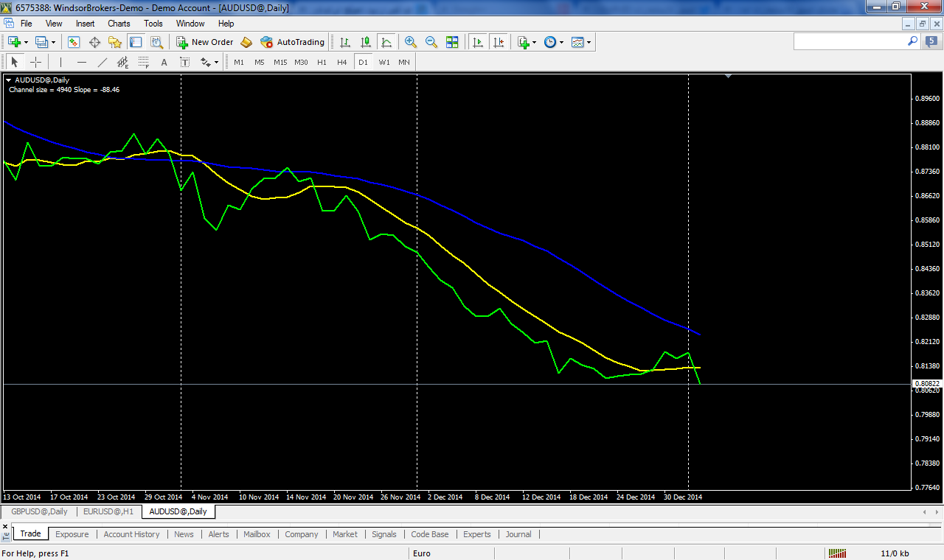Open the Arrows objects icon

point(206,62)
